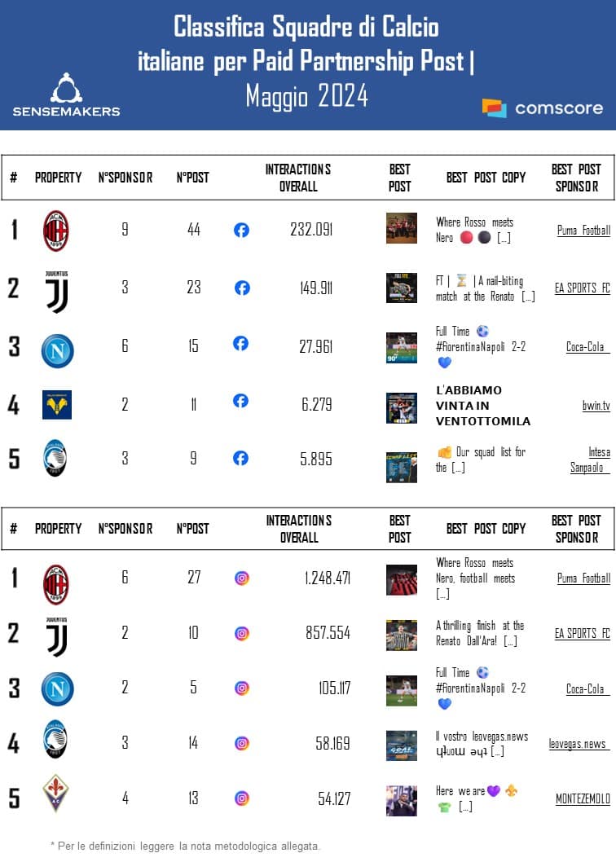Screen dimensions: 616x862
Task: Click Instagram icon in the AC Milan row
Action: [x=242, y=578]
